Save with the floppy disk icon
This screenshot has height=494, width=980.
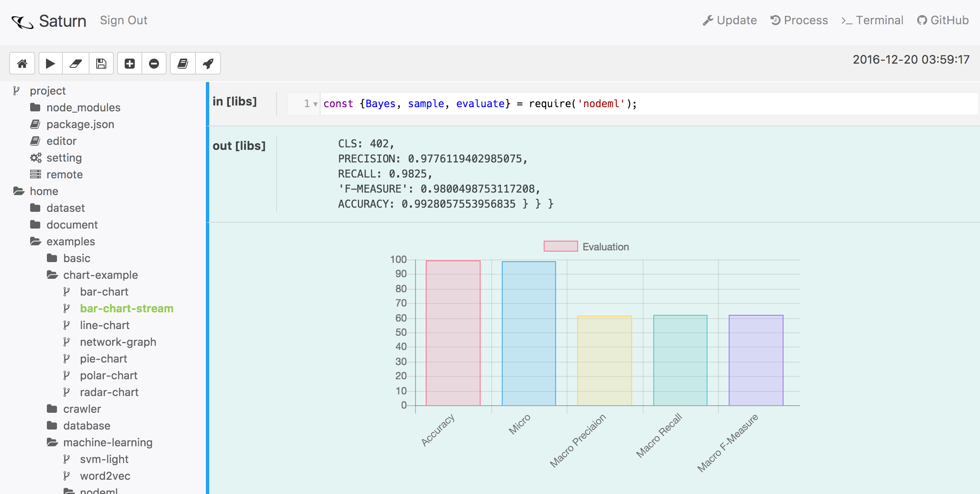(x=101, y=64)
